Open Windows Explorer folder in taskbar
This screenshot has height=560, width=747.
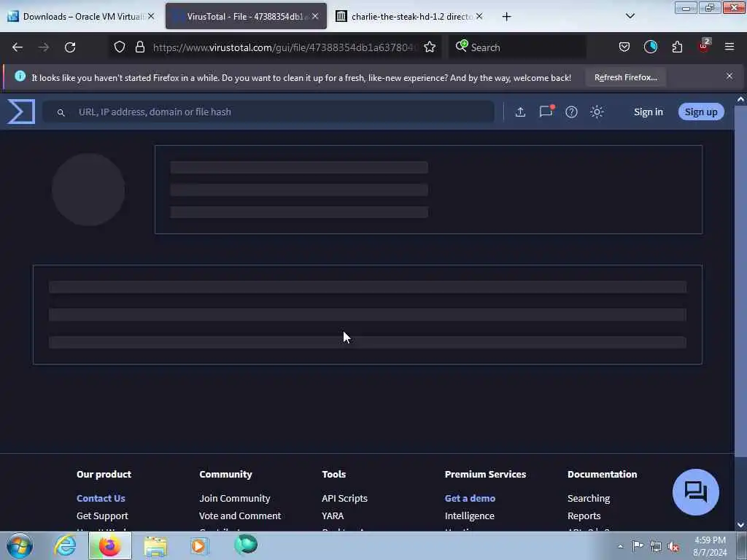(x=155, y=545)
